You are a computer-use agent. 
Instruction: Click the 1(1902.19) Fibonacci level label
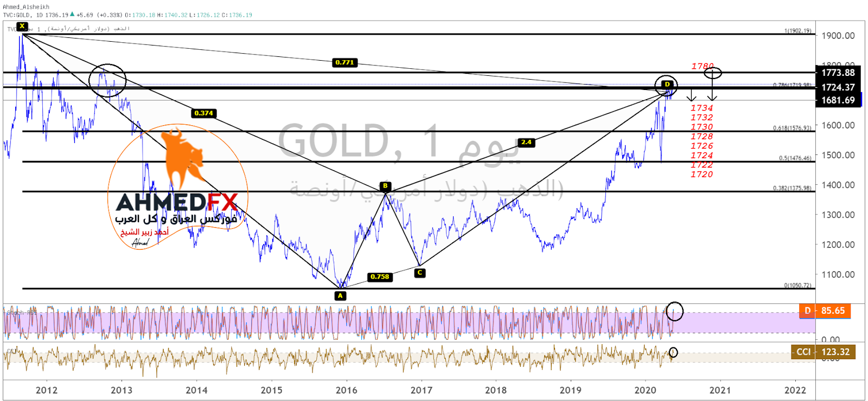click(x=798, y=31)
